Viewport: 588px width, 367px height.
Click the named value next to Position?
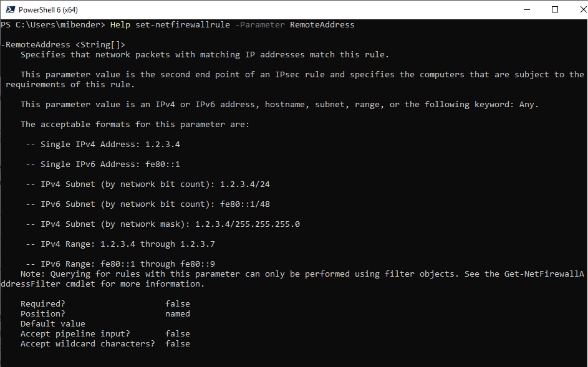pyautogui.click(x=177, y=313)
